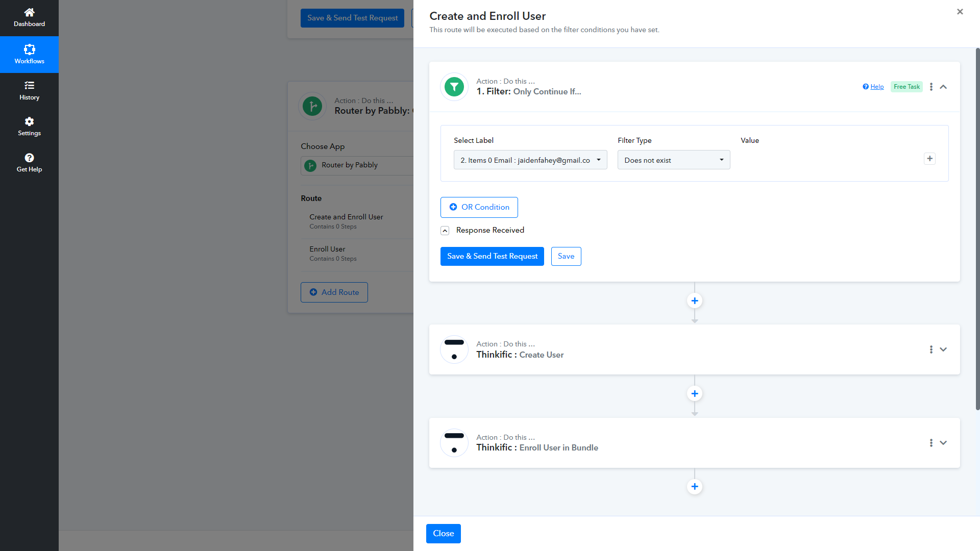The height and width of the screenshot is (551, 980).
Task: Expand the Thinkific Create User step
Action: pos(943,349)
